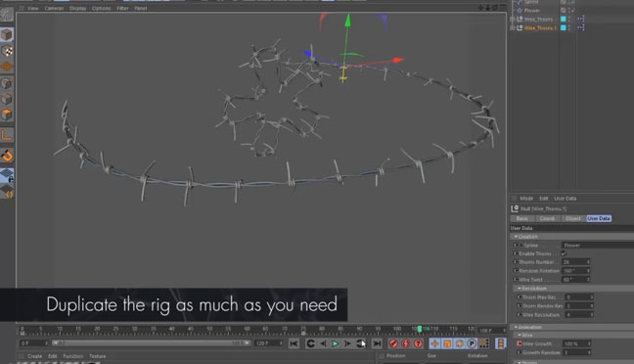
Task: Expand the Wire_Thorns object hierarchy
Action: click(513, 19)
